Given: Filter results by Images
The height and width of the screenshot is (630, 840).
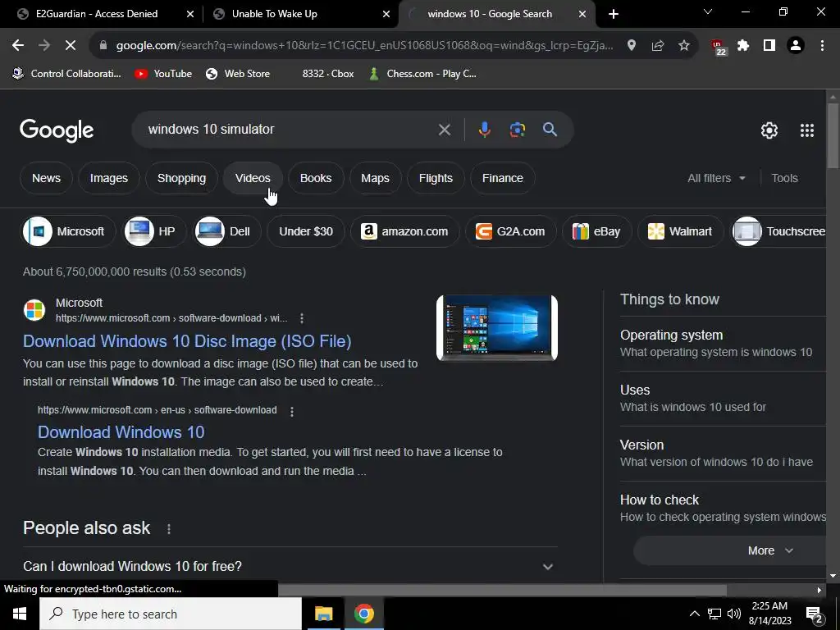Looking at the screenshot, I should click(x=109, y=178).
